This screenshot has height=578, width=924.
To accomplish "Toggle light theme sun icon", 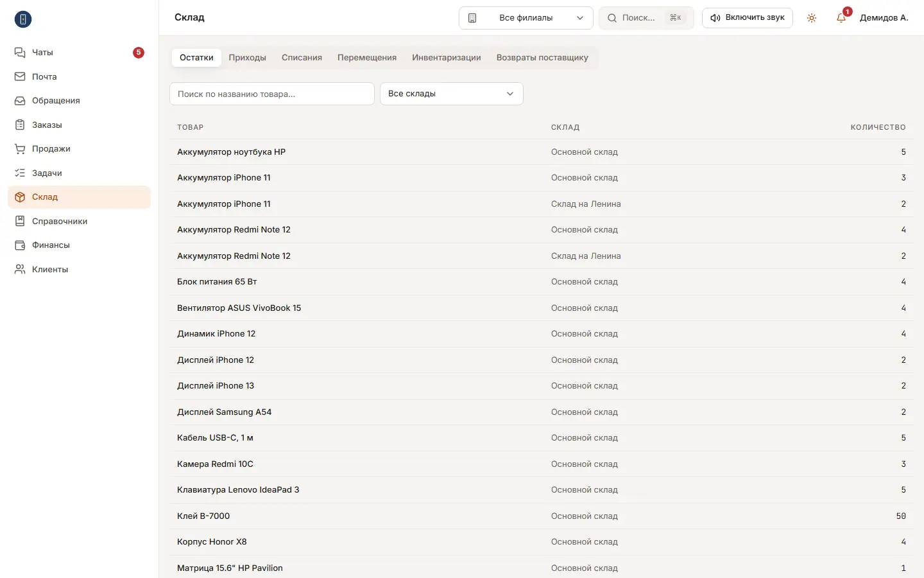I will (812, 18).
